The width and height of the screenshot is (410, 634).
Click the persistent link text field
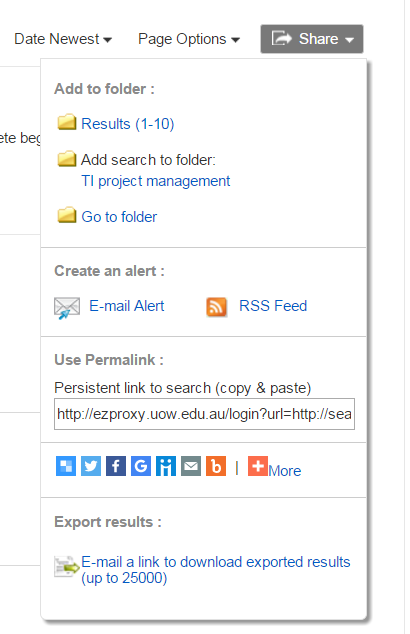204,414
